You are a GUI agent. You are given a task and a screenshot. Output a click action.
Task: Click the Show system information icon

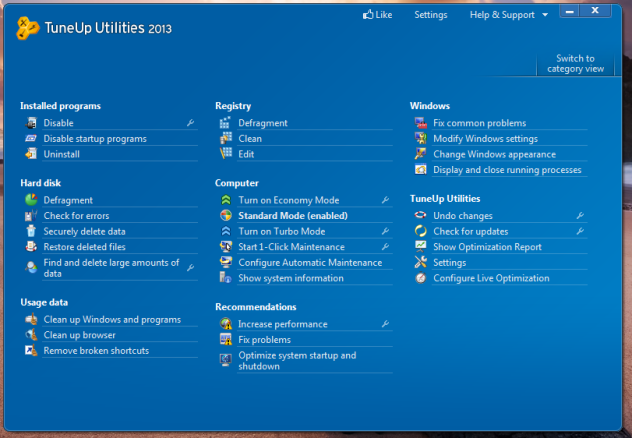pos(225,277)
